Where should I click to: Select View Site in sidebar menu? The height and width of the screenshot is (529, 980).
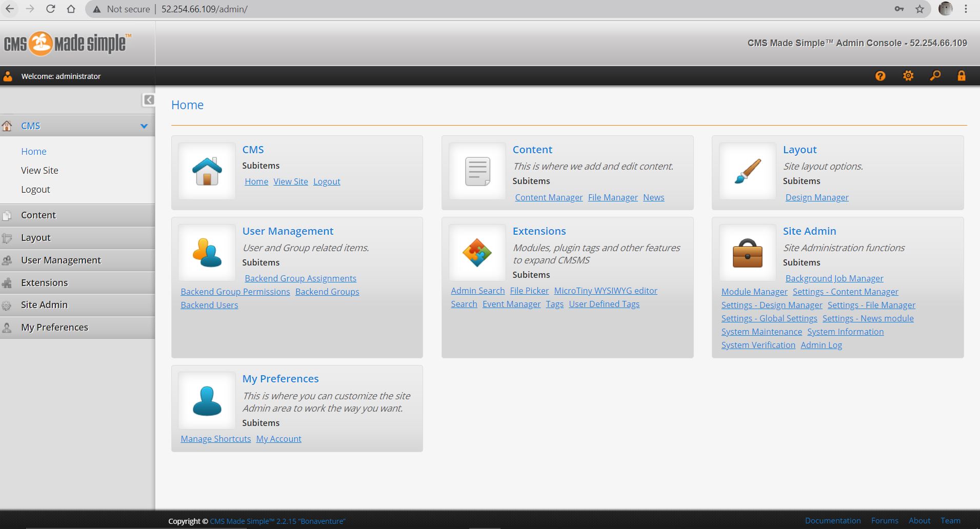pyautogui.click(x=39, y=171)
